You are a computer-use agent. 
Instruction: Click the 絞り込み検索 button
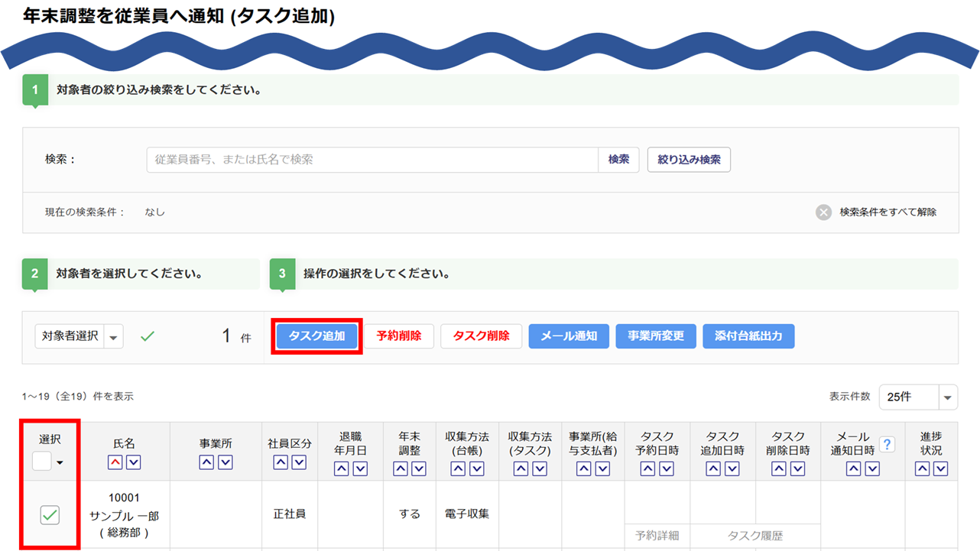point(689,160)
